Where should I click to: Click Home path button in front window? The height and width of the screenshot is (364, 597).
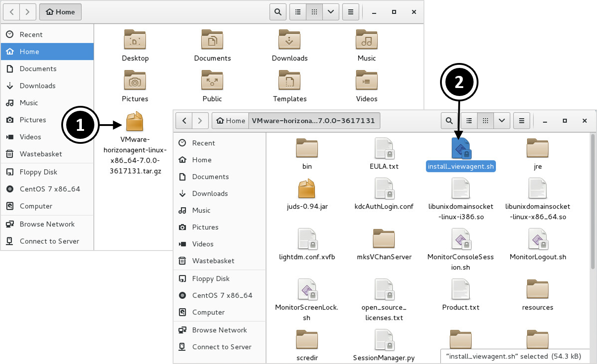(230, 121)
